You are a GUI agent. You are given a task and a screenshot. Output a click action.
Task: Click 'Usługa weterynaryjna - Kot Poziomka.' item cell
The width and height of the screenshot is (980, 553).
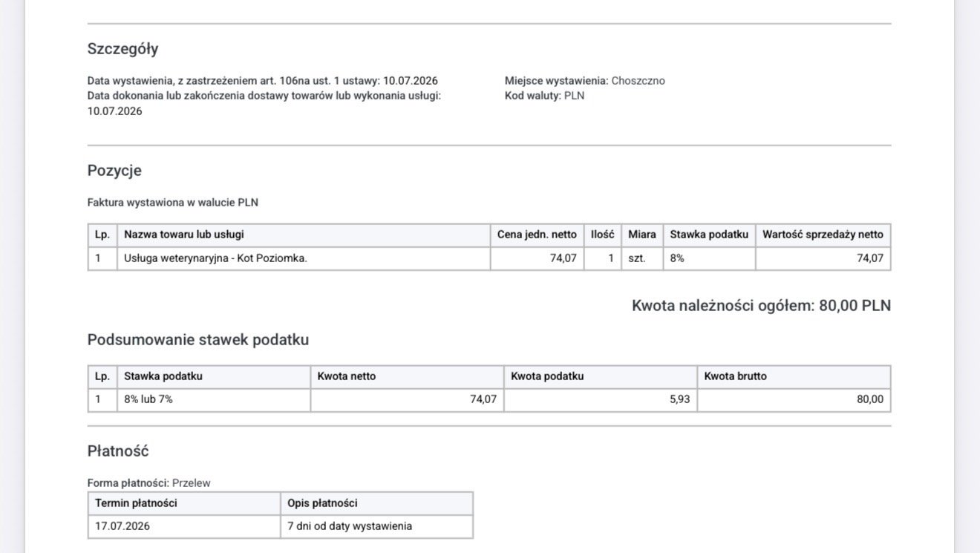point(304,258)
